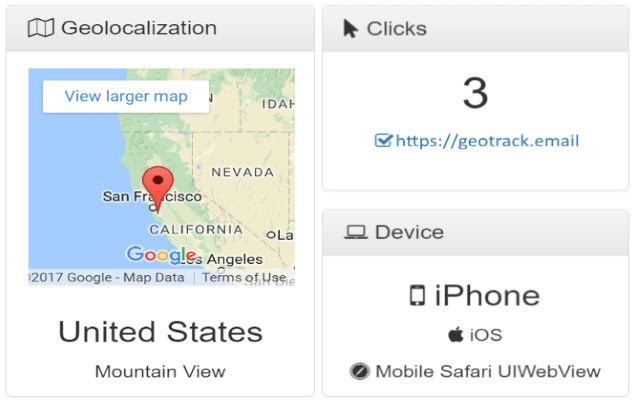This screenshot has height=400, width=640.
Task: Click the Safari compass icon
Action: (360, 371)
